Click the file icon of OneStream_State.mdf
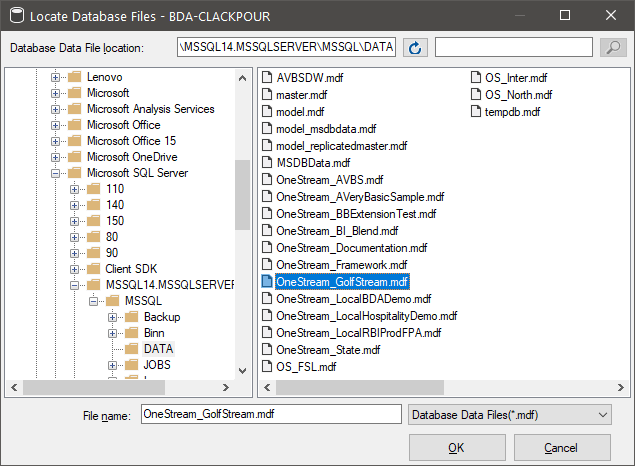This screenshot has width=635, height=466. (x=267, y=349)
